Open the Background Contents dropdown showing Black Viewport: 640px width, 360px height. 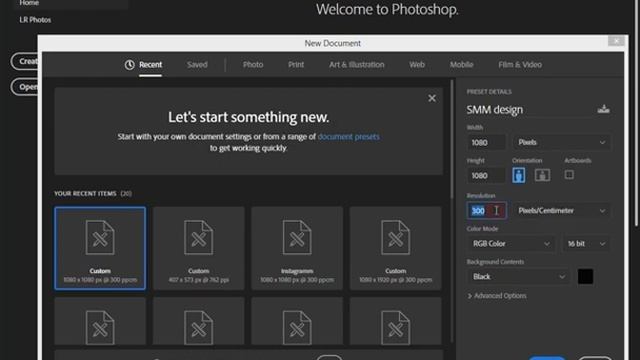518,277
